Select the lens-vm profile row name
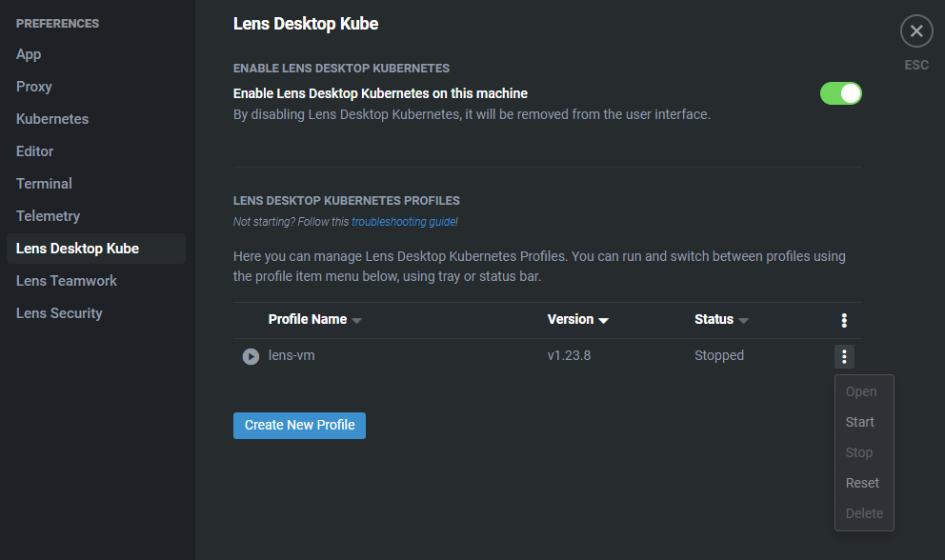945x560 pixels. [292, 355]
